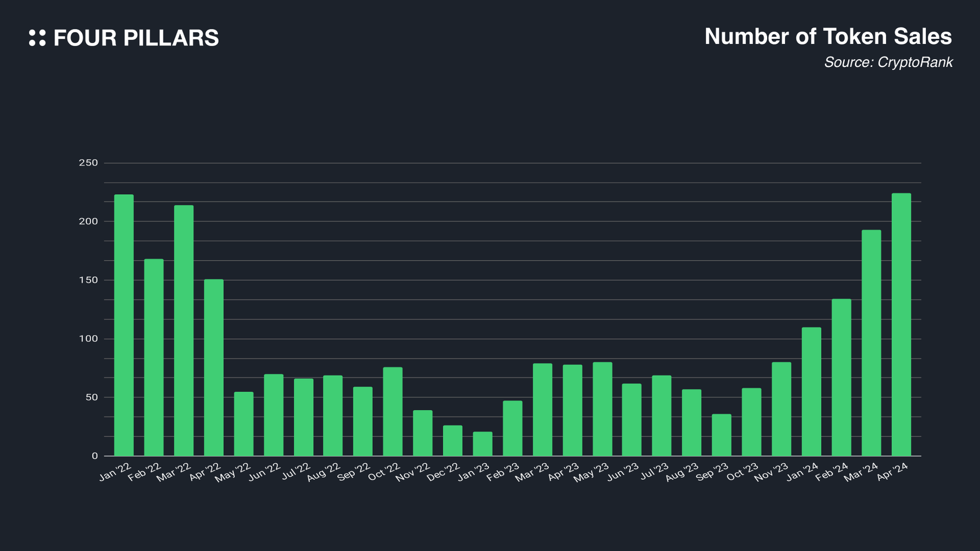Select the tallest bar, Apr '24
Screen dimensions: 980x551
point(901,325)
